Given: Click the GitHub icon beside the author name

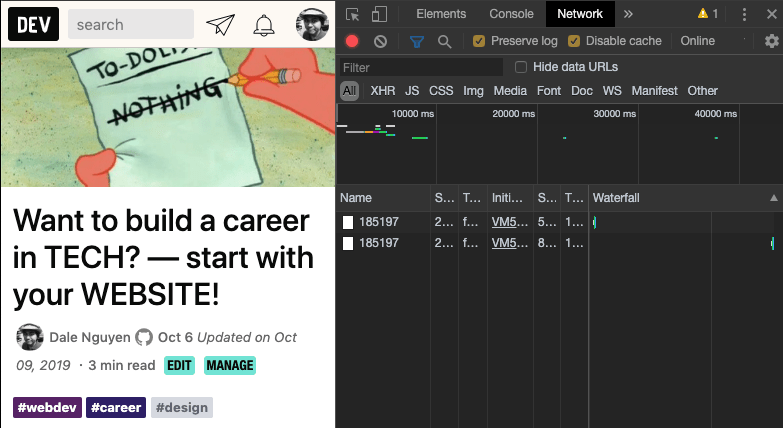Looking at the screenshot, I should (x=144, y=337).
